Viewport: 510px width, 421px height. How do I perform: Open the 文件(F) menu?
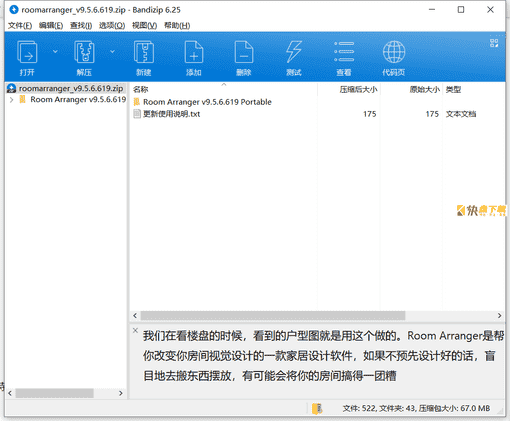point(20,26)
